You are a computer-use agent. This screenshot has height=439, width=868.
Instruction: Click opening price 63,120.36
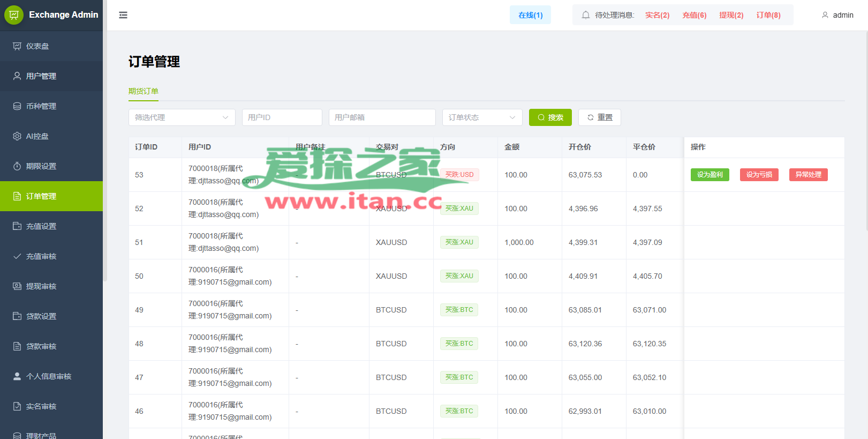[x=585, y=344]
